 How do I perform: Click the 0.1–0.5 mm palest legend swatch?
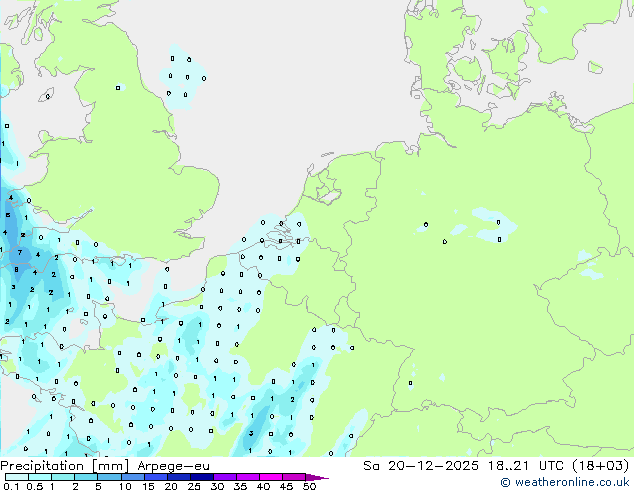(x=17, y=477)
